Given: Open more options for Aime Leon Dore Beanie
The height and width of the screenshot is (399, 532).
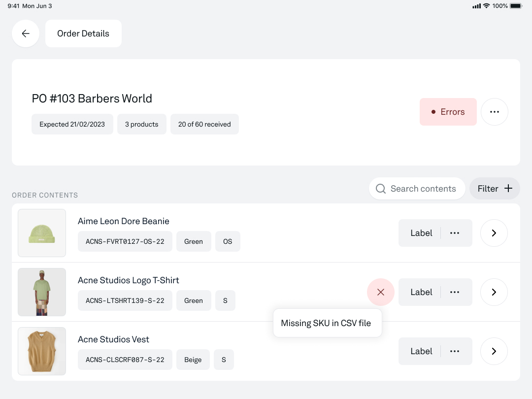Looking at the screenshot, I should click(455, 233).
